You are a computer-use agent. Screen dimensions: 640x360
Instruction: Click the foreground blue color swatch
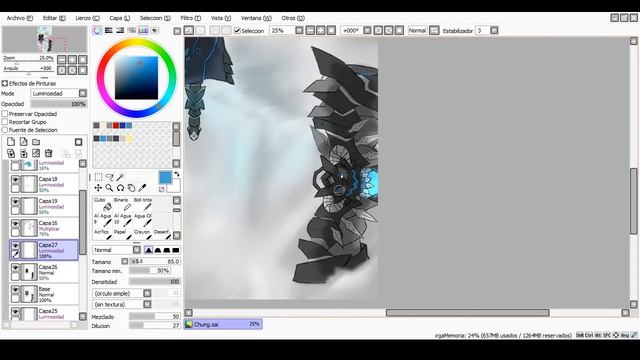pos(165,178)
